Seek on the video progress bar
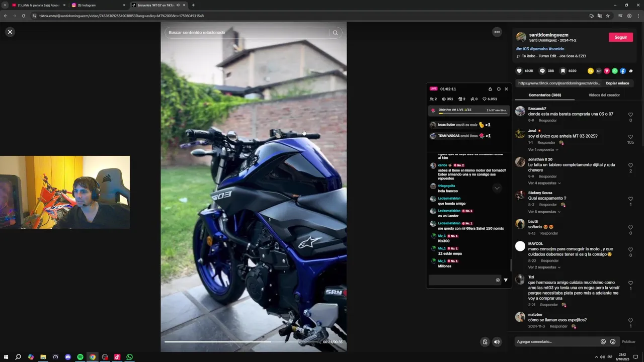 (242, 342)
